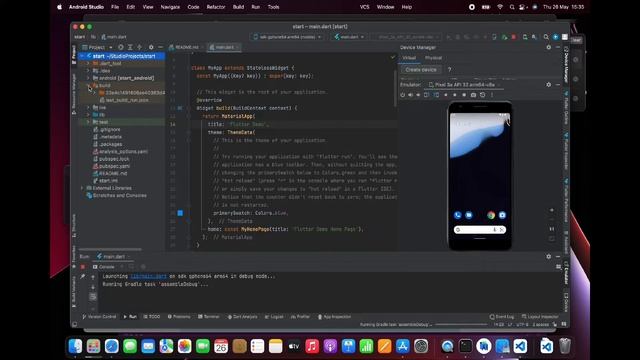Collapse the start project root node

[x=82, y=56]
